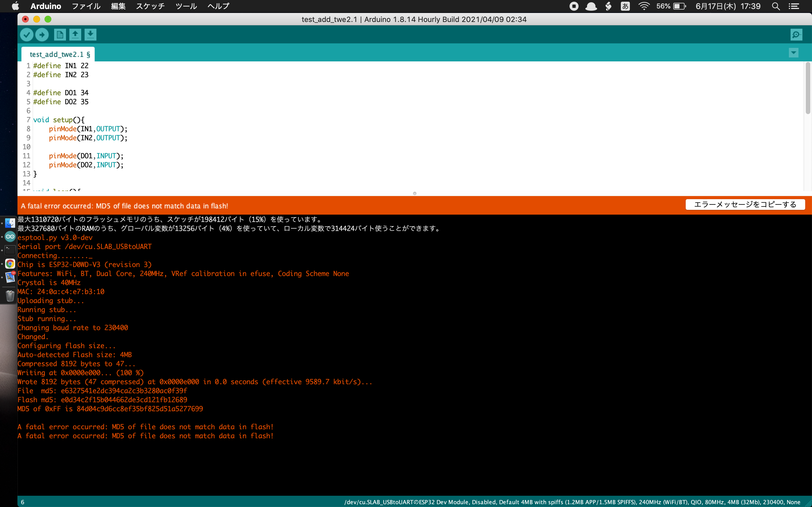Click エラーメッセージをコピーする button
Image resolution: width=812 pixels, height=507 pixels.
[x=745, y=204]
